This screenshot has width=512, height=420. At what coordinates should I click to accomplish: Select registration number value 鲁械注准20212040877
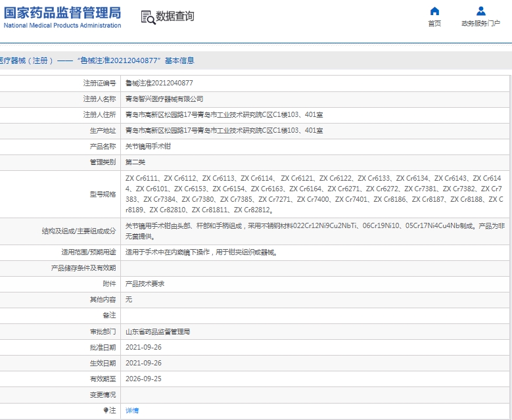159,83
